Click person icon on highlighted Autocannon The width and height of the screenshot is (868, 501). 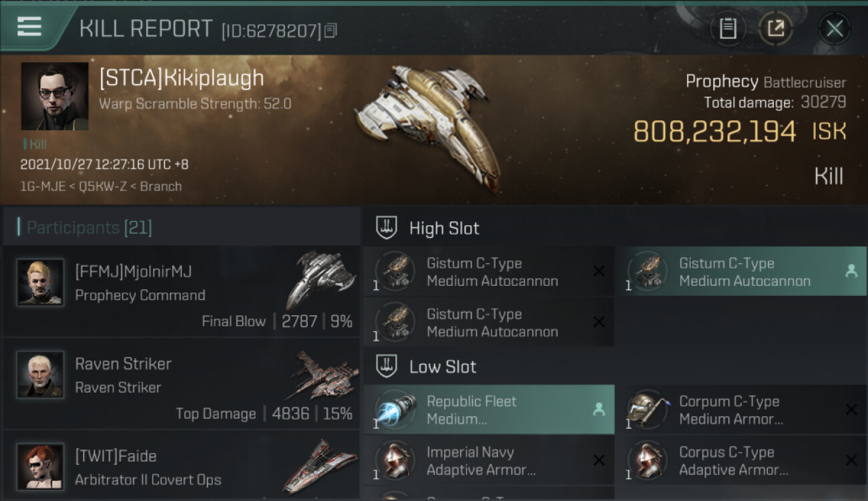[x=851, y=271]
